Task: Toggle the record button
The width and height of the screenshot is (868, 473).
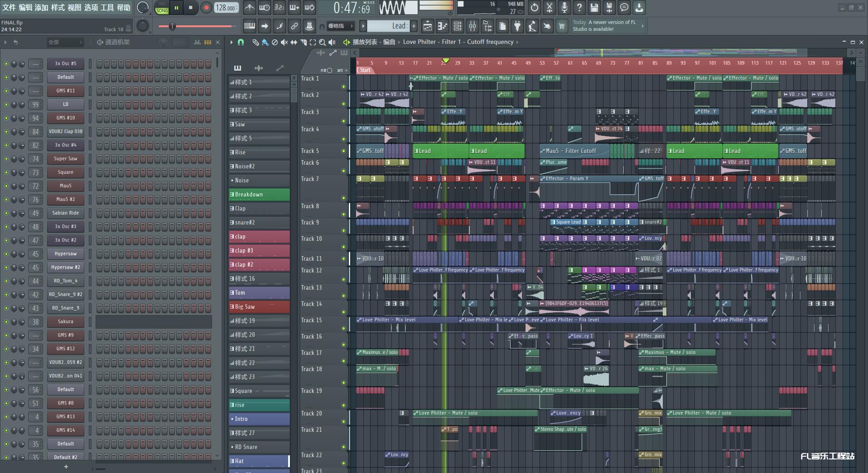Action: pos(206,8)
